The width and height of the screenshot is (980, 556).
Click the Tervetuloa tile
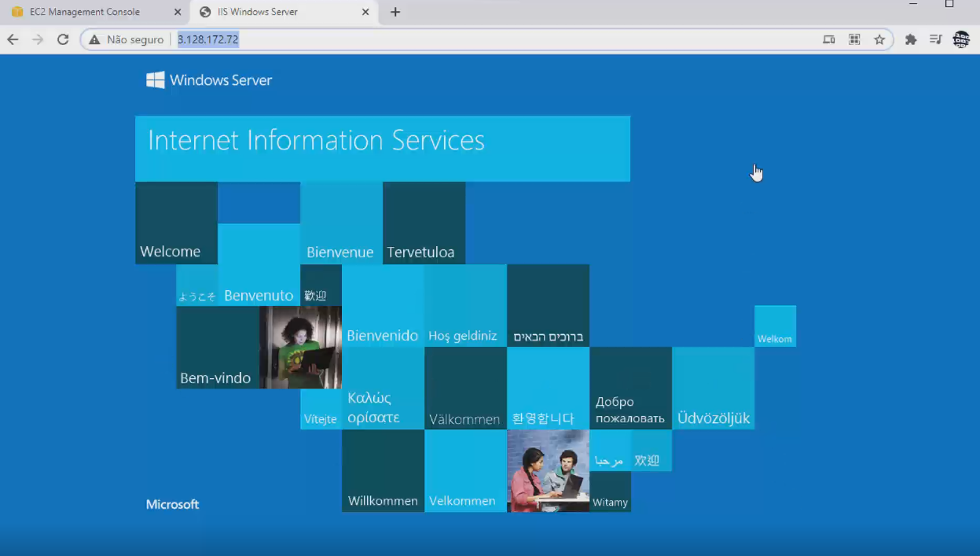click(424, 223)
